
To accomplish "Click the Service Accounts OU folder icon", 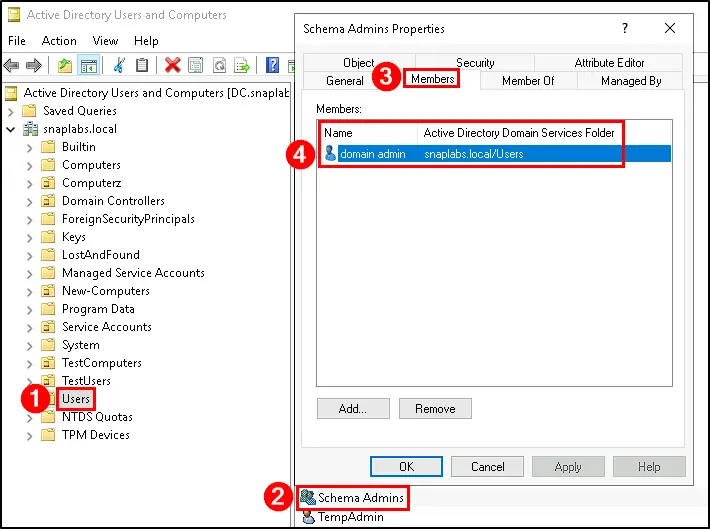I will click(48, 327).
